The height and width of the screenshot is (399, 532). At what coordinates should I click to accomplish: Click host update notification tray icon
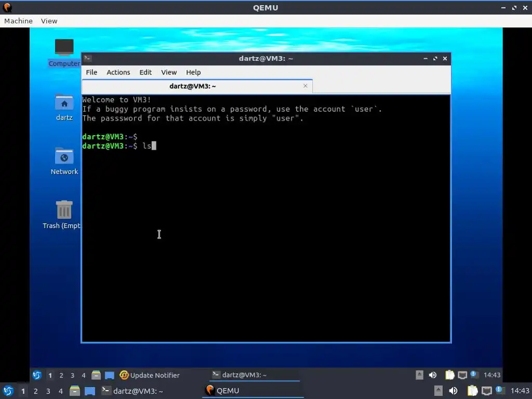coord(499,390)
